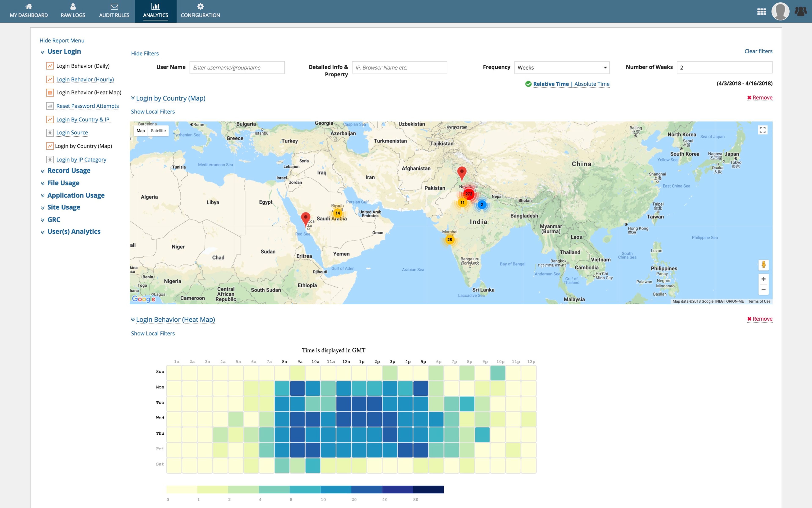
Task: Click the green Relative Time check icon
Action: 528,84
